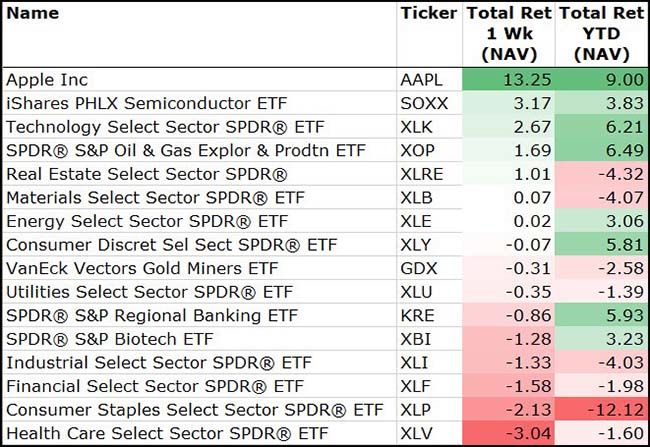Select the red -12.12 YTD cell
The width and height of the screenshot is (650, 447).
click(x=601, y=411)
